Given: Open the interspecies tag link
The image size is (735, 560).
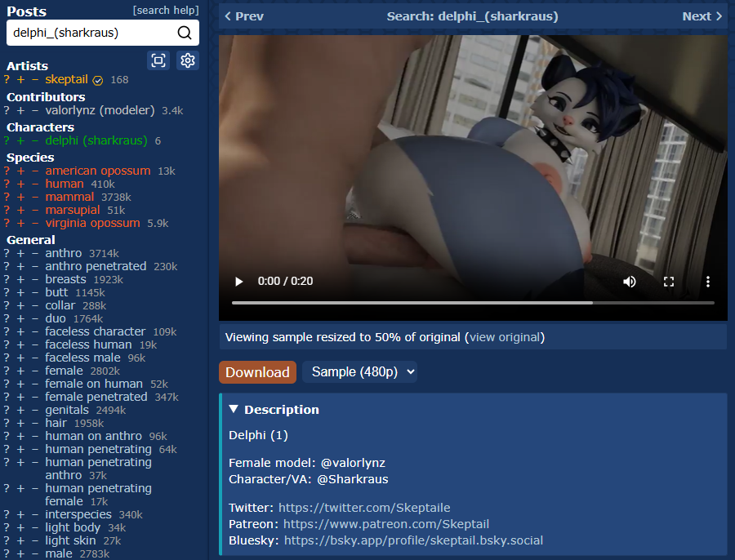Looking at the screenshot, I should point(78,514).
